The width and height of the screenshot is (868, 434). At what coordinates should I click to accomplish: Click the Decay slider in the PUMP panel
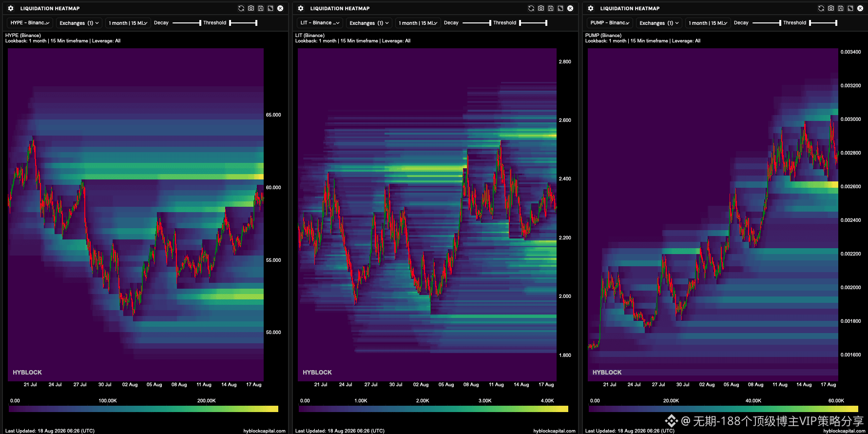point(767,23)
